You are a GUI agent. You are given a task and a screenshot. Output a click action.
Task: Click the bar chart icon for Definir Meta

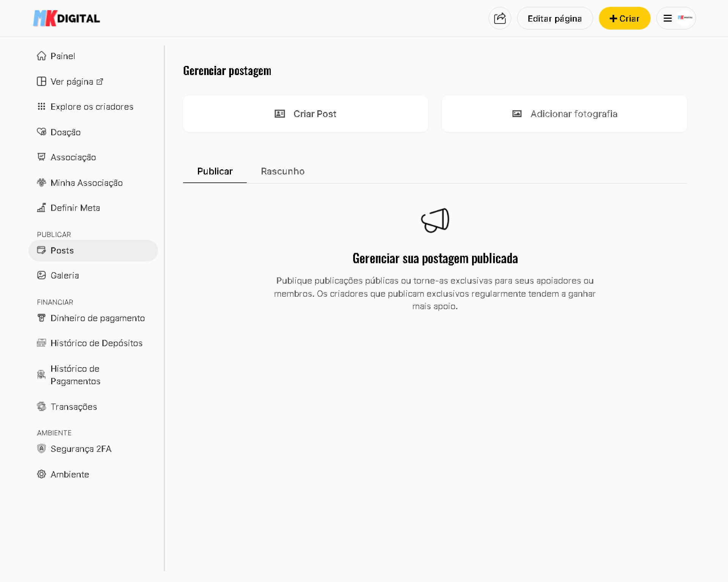[x=41, y=208]
